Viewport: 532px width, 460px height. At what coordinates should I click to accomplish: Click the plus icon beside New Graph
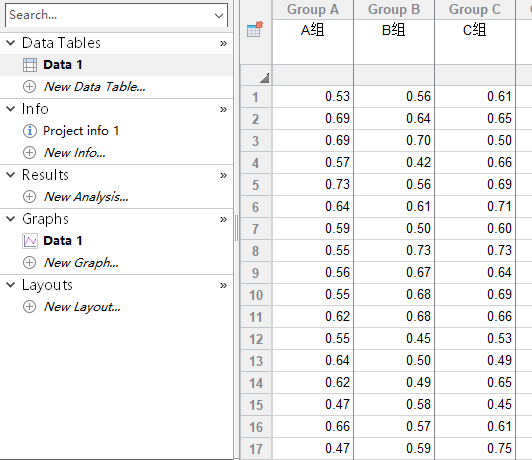30,263
